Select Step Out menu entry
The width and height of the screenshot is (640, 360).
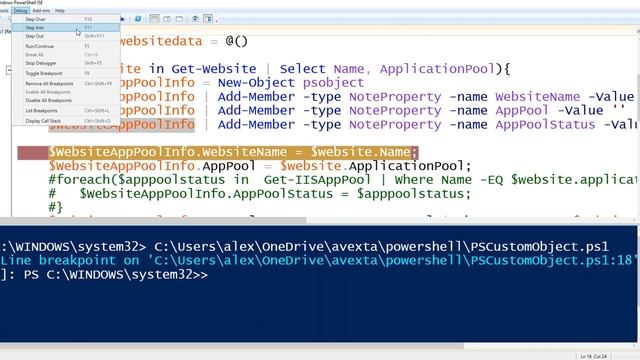click(66, 36)
